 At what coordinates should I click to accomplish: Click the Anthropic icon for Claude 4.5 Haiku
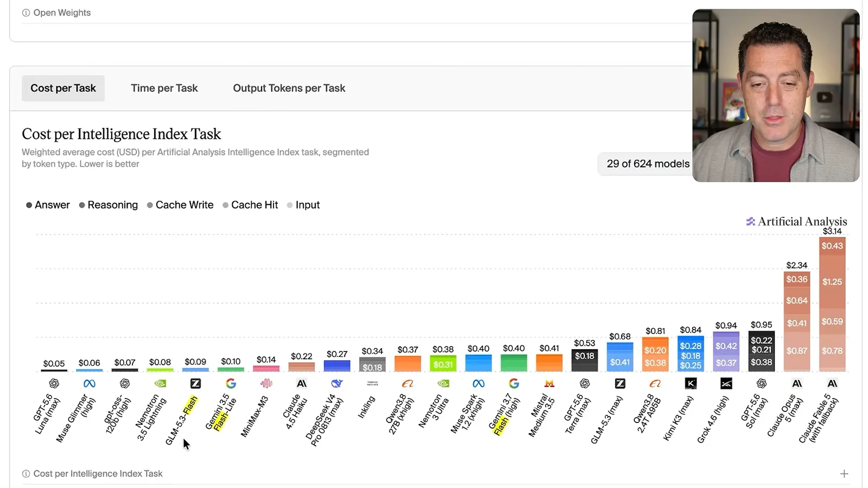(x=302, y=383)
